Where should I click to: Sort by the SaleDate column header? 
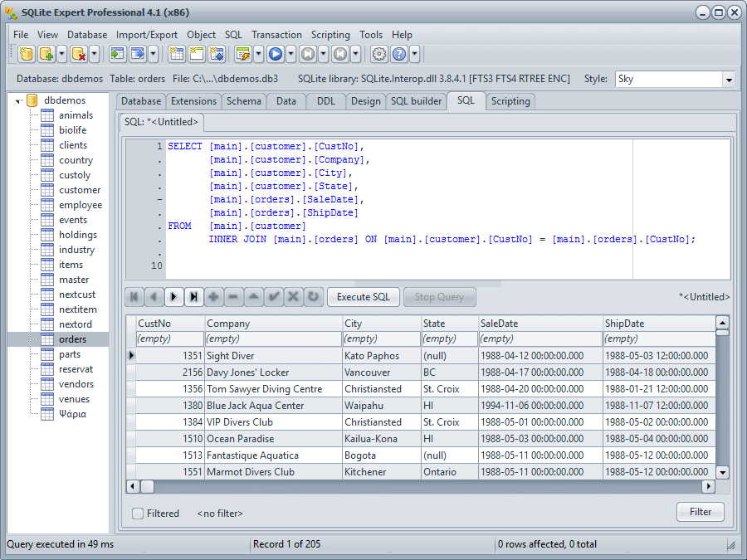click(540, 324)
